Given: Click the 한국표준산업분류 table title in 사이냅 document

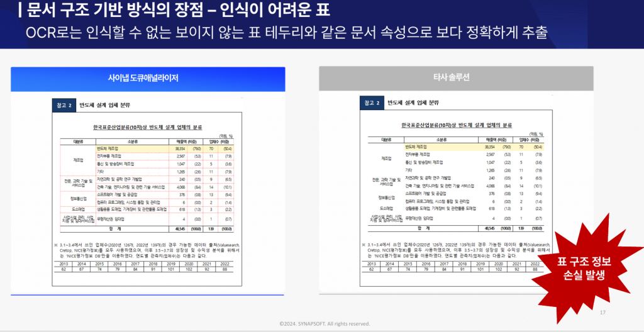Looking at the screenshot, I should pos(148,126).
